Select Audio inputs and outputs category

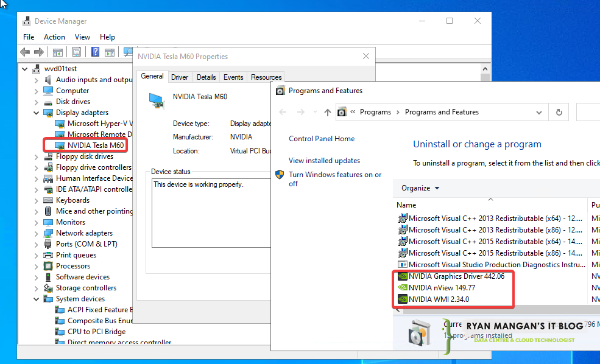click(94, 80)
